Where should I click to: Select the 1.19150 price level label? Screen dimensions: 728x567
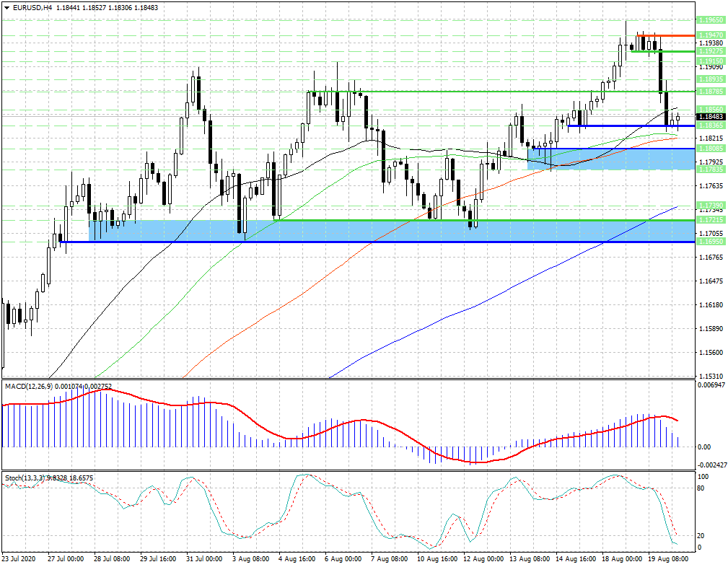[711, 61]
